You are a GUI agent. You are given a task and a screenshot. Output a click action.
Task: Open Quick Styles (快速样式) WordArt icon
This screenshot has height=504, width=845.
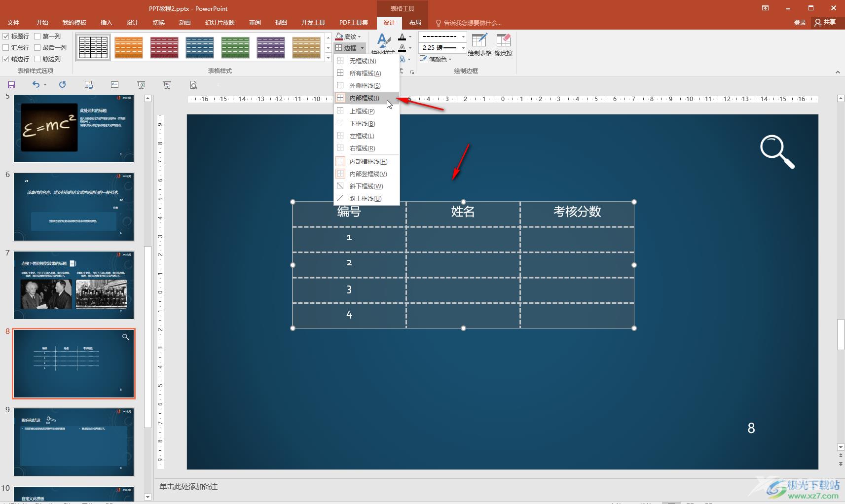coord(383,44)
